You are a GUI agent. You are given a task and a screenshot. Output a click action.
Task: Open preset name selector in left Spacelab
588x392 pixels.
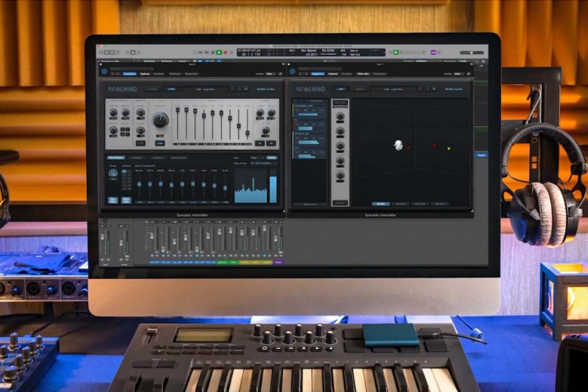(205, 89)
